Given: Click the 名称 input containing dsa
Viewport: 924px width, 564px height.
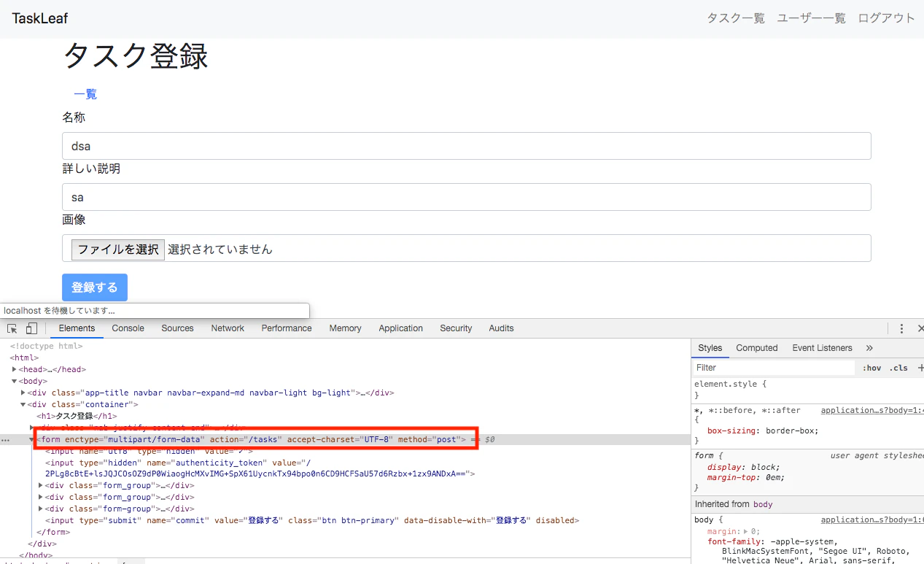Looking at the screenshot, I should (x=467, y=146).
